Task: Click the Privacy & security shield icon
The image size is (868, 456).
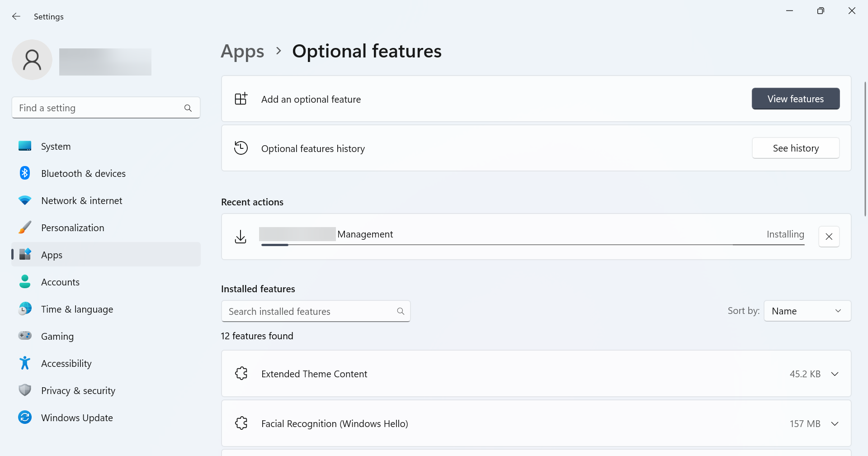Action: [25, 390]
